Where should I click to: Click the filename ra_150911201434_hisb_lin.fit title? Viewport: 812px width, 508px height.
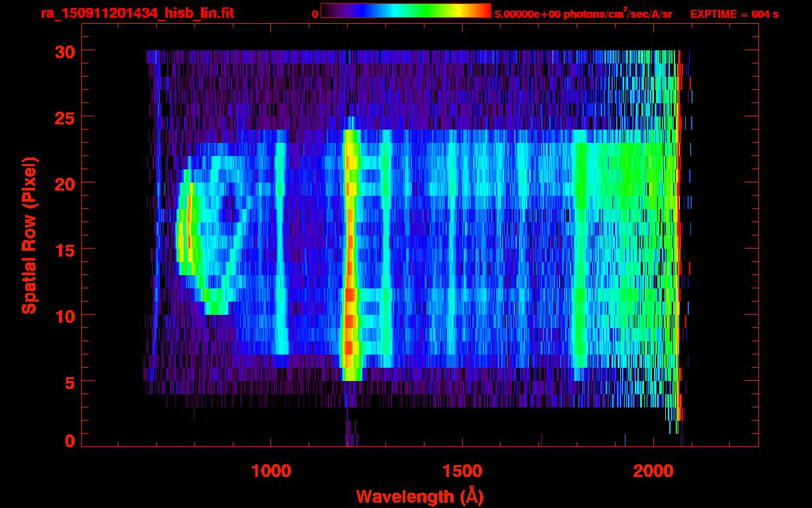coord(137,13)
